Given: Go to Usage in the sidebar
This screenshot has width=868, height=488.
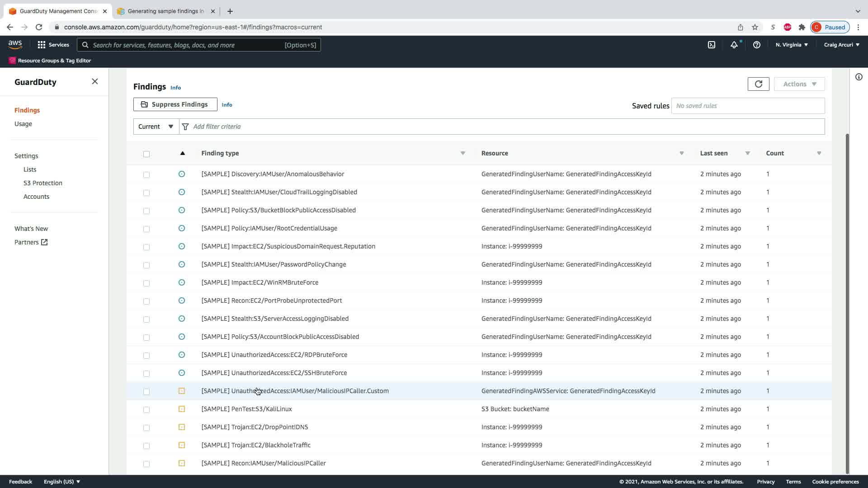Looking at the screenshot, I should pos(23,124).
